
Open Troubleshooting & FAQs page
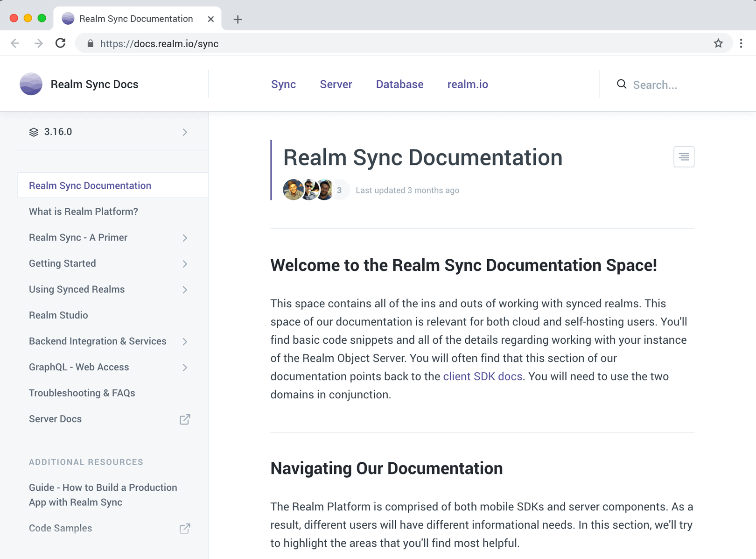[x=82, y=393]
